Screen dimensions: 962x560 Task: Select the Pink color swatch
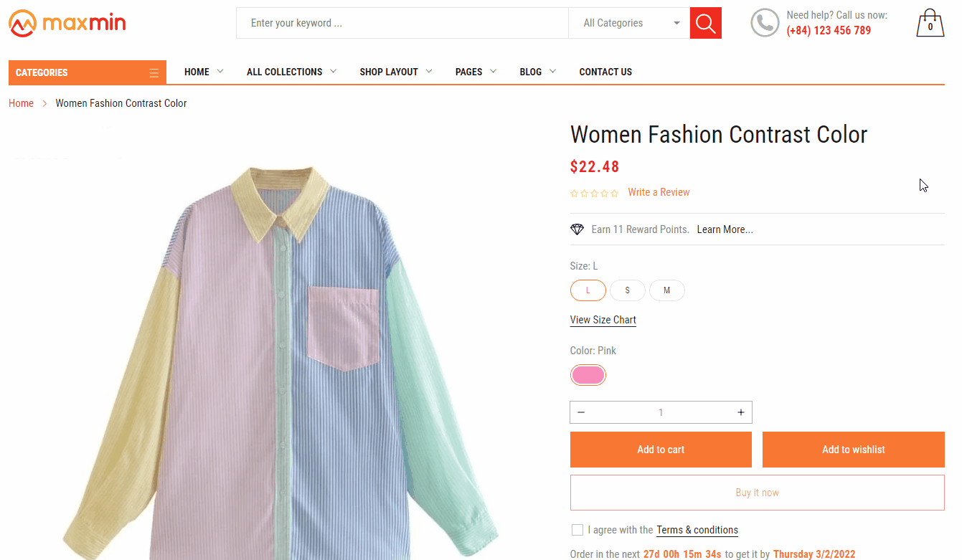588,375
